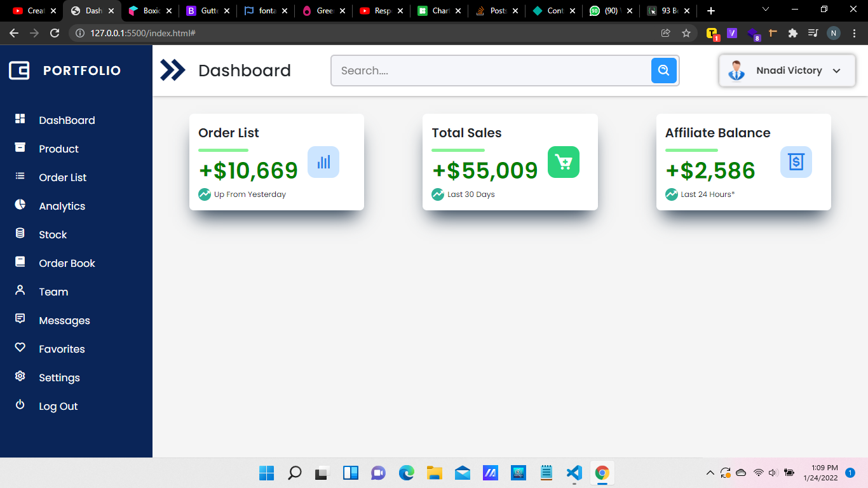
Task: Click the Last 24 Hours* label
Action: (x=708, y=194)
